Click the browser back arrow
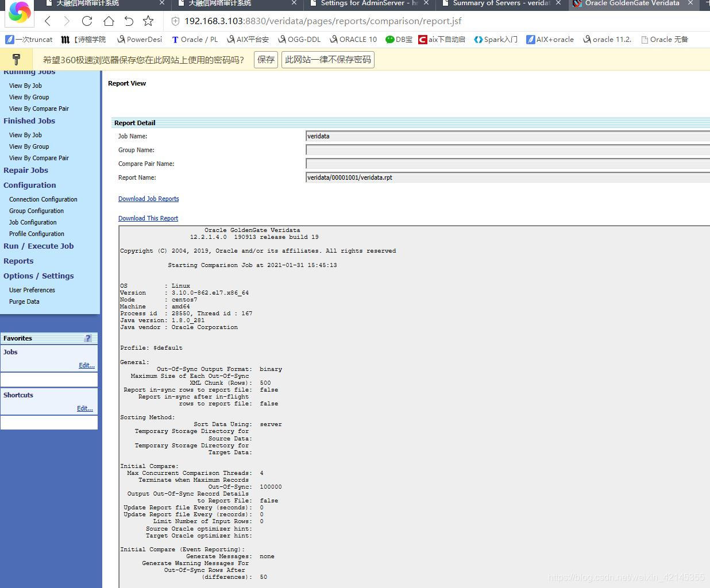This screenshot has width=710, height=588. 48,21
